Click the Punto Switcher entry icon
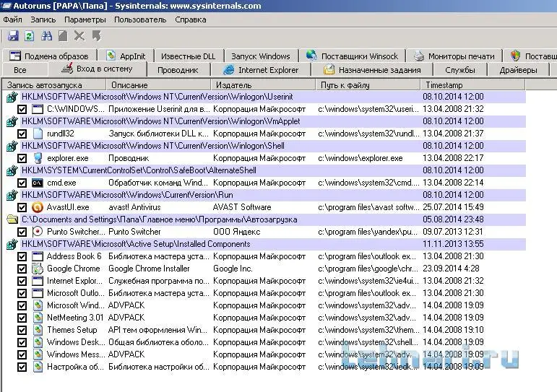The height and width of the screenshot is (392, 557). point(38,232)
